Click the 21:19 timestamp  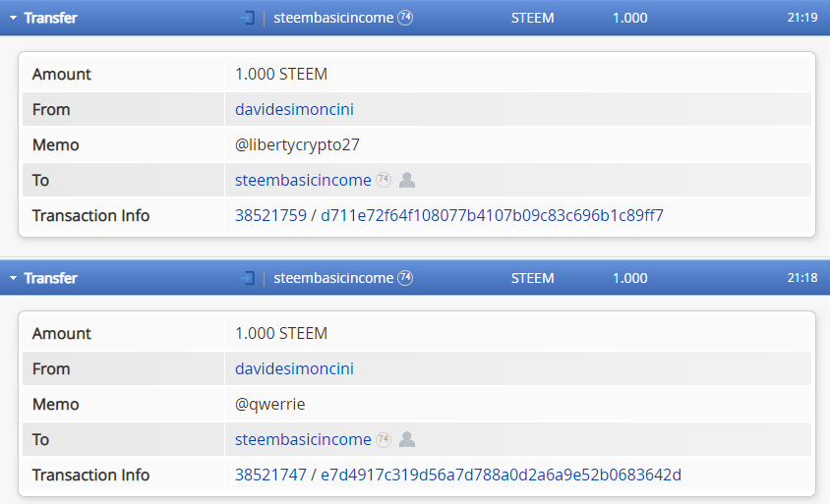802,18
